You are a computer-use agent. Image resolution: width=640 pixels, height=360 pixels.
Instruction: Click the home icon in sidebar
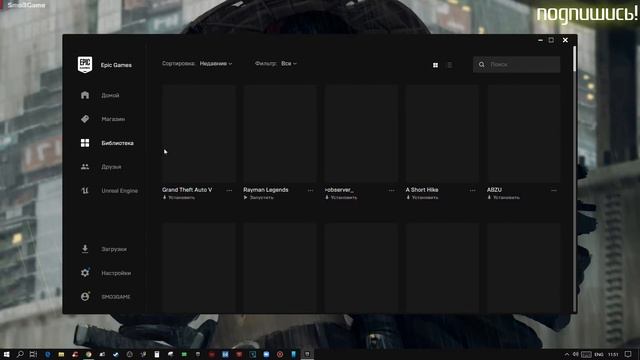pos(85,95)
